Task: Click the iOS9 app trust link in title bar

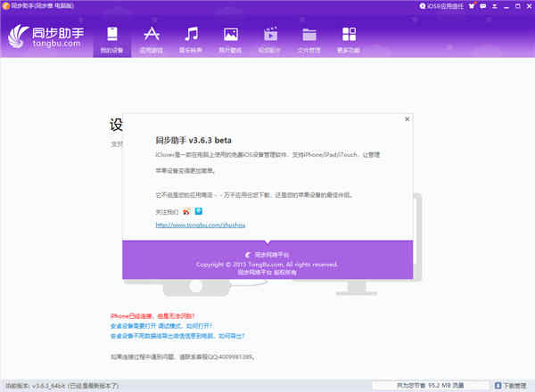Action: 441,6
